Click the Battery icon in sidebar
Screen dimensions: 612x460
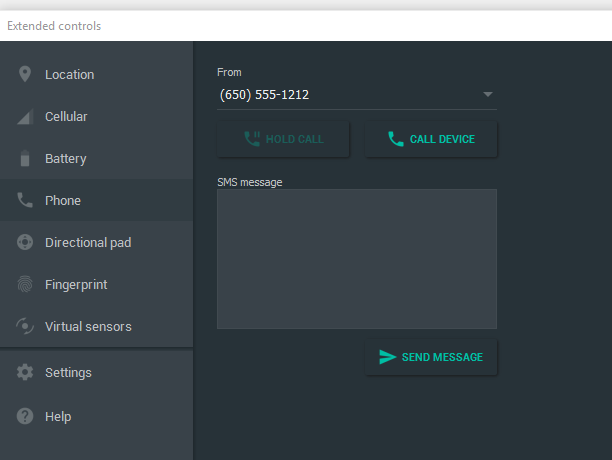[25, 158]
